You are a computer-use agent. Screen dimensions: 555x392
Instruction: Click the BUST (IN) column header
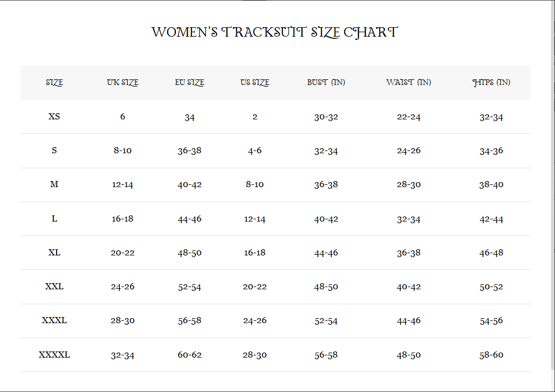pos(326,82)
